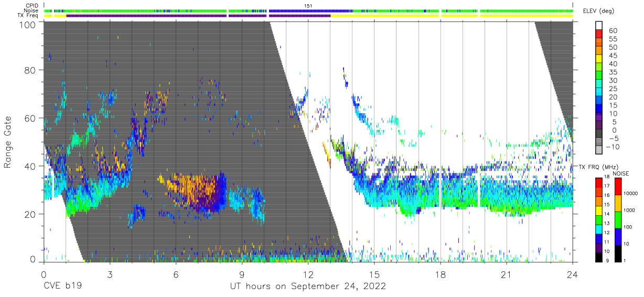The width and height of the screenshot is (644, 297).
Task: Click the CPID value 151
Action: point(308,6)
